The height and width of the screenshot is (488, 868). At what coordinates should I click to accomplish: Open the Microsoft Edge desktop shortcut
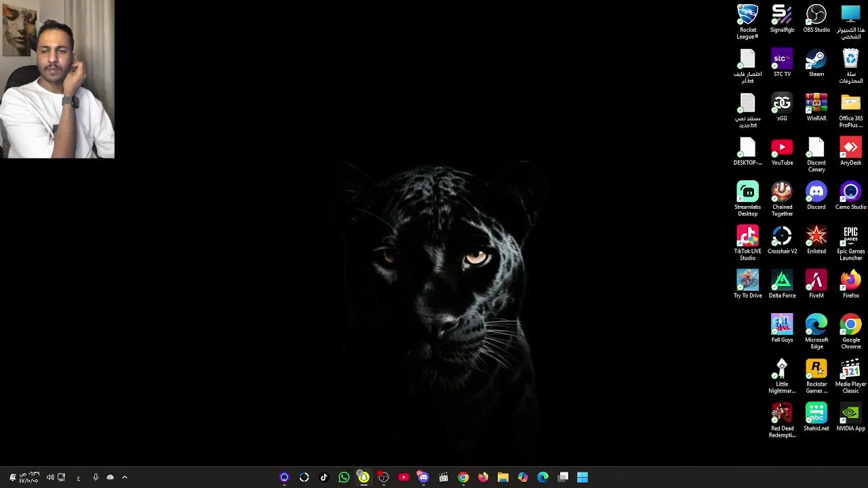pyautogui.click(x=816, y=331)
